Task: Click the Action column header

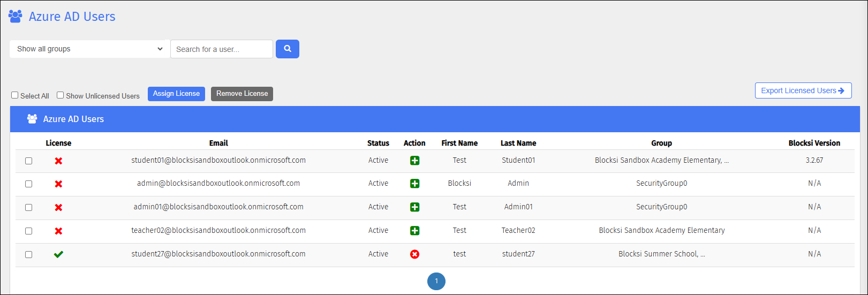Action: [414, 143]
